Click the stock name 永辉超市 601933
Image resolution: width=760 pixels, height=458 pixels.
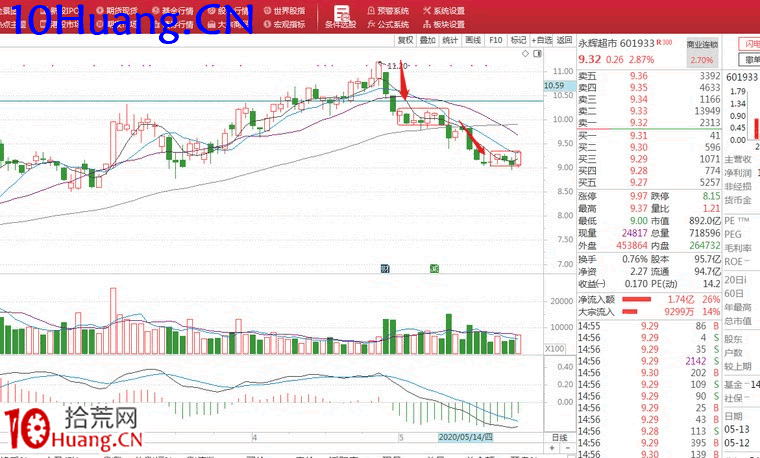tap(616, 44)
